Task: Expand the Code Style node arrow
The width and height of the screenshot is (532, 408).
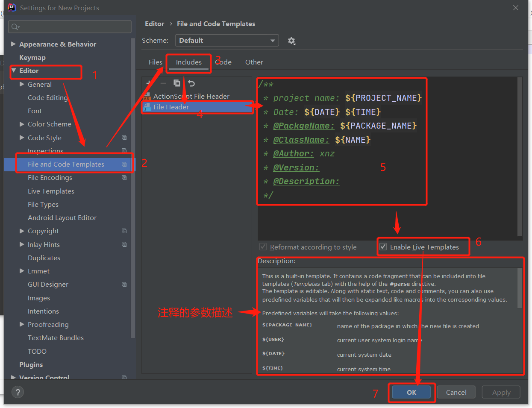Action: click(22, 138)
